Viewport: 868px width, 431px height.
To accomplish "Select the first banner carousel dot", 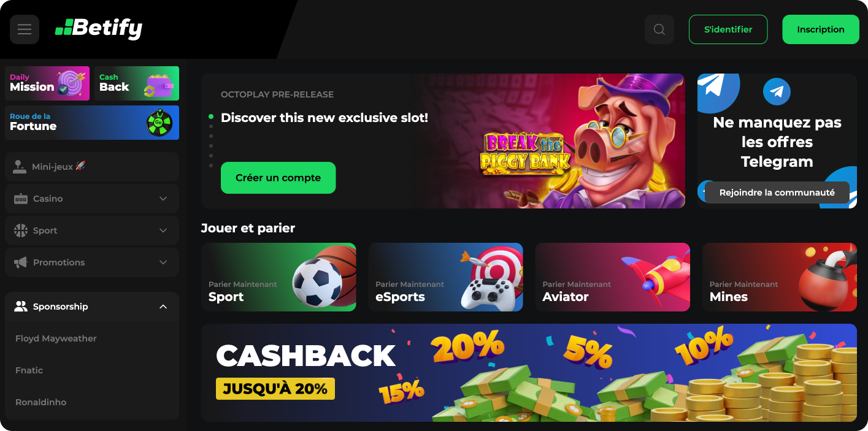I will [x=211, y=116].
